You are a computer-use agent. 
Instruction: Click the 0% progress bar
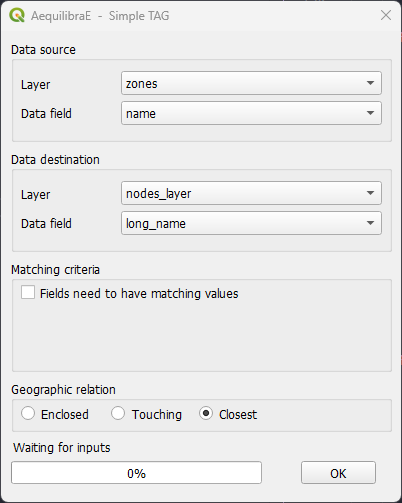coord(136,473)
